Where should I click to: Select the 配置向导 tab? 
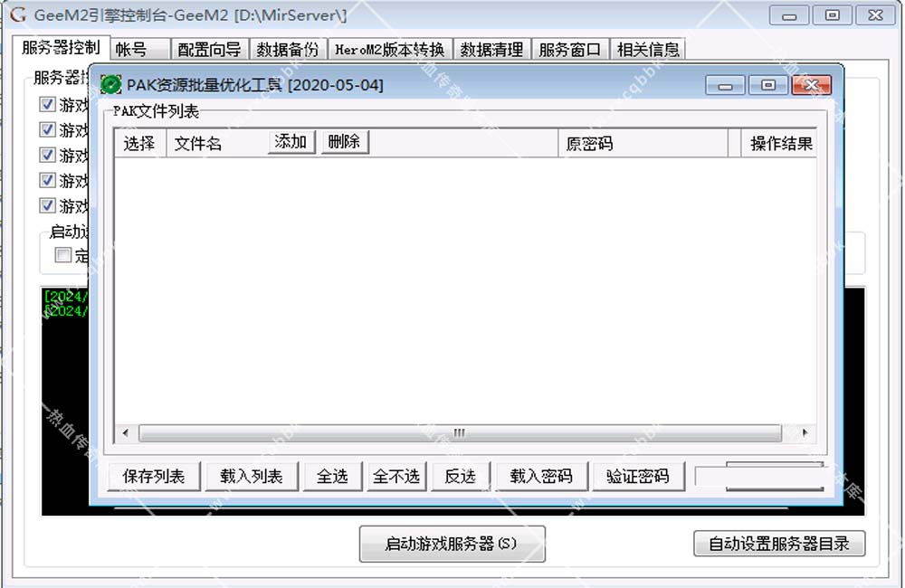coord(209,50)
